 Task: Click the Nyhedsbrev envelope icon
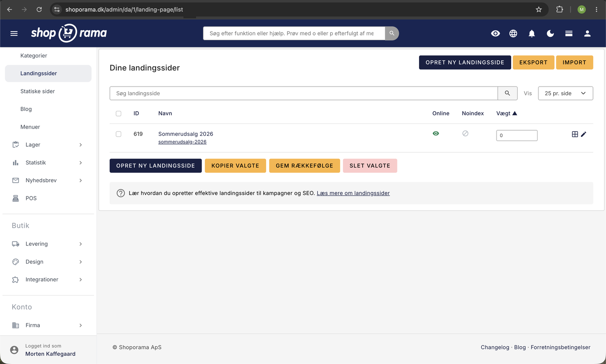[x=16, y=180]
